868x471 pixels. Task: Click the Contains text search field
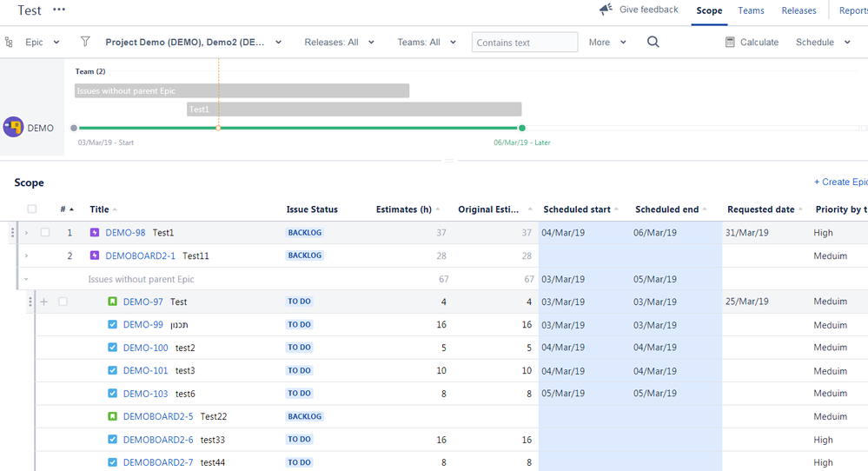coord(525,42)
